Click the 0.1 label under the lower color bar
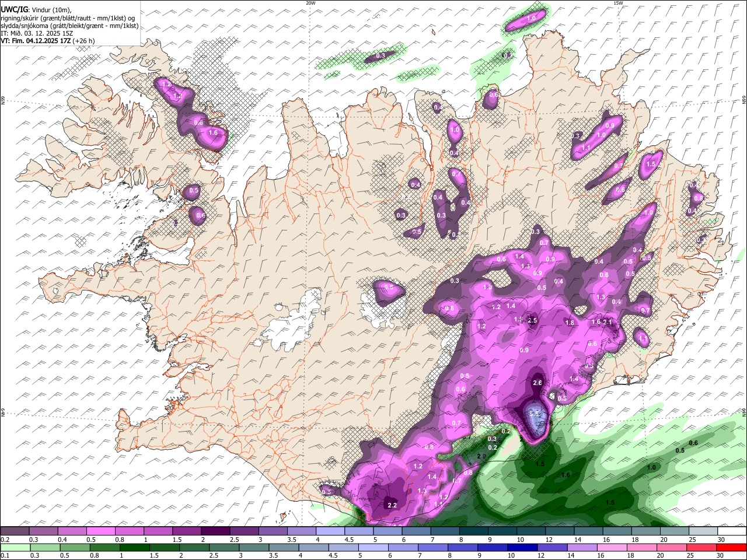The width and height of the screenshot is (747, 560). [5, 555]
